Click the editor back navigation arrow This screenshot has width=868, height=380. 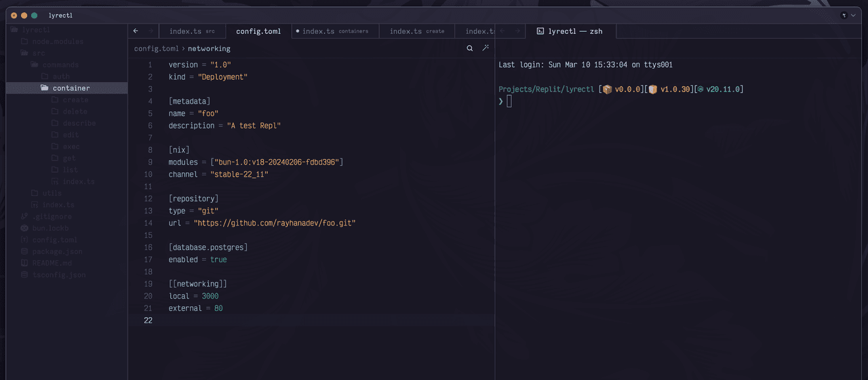point(136,31)
